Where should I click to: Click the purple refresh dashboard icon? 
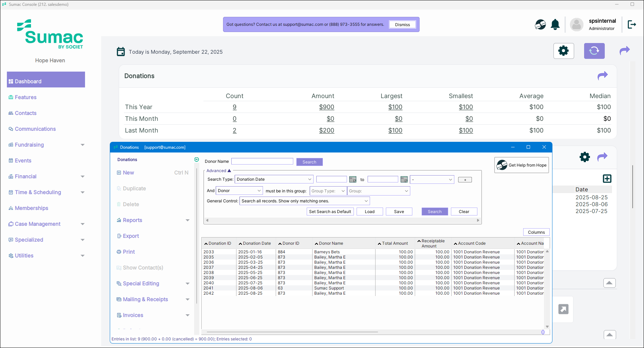[x=594, y=51]
